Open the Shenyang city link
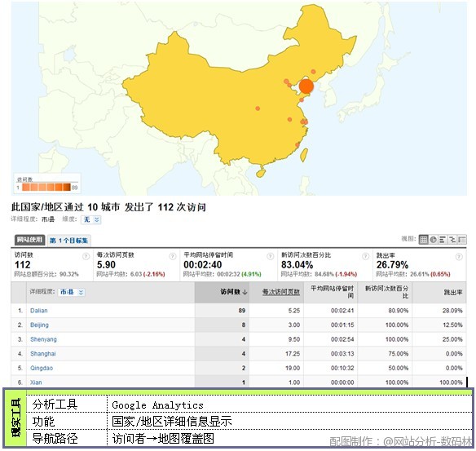Viewport: 476px width, 451px height. pyautogui.click(x=43, y=339)
